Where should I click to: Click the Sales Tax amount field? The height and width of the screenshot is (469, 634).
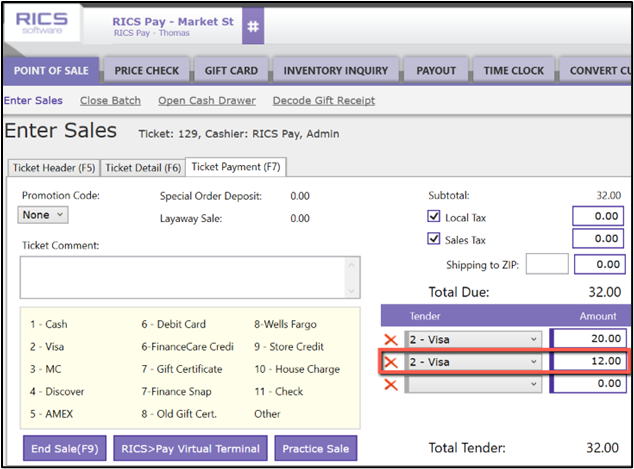[x=598, y=239]
